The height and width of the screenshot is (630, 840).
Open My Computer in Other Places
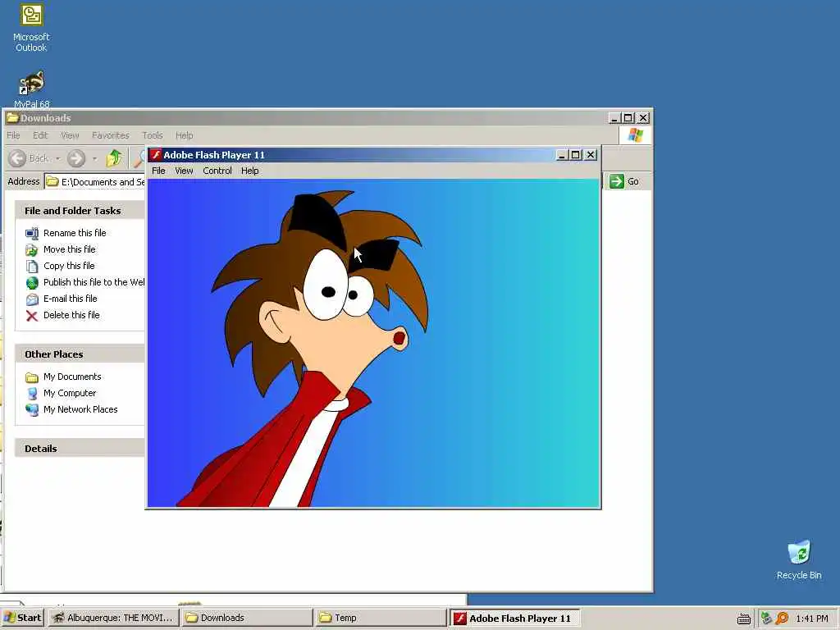[x=70, y=393]
